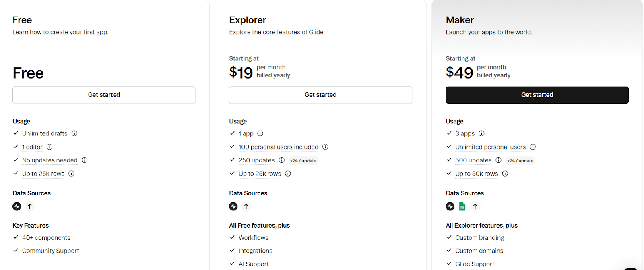This screenshot has height=270, width=644.
Task: Select the import arrow icon in Maker column
Action: [475, 206]
